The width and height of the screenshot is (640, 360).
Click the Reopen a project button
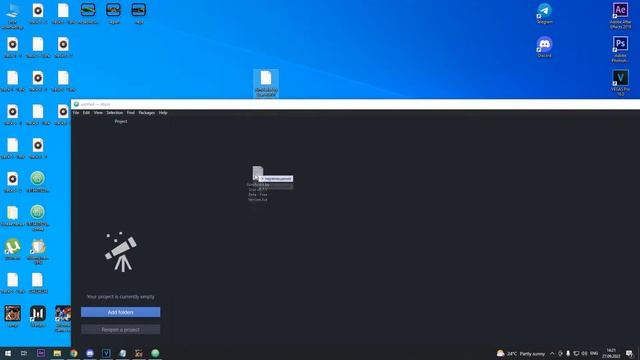click(x=120, y=329)
